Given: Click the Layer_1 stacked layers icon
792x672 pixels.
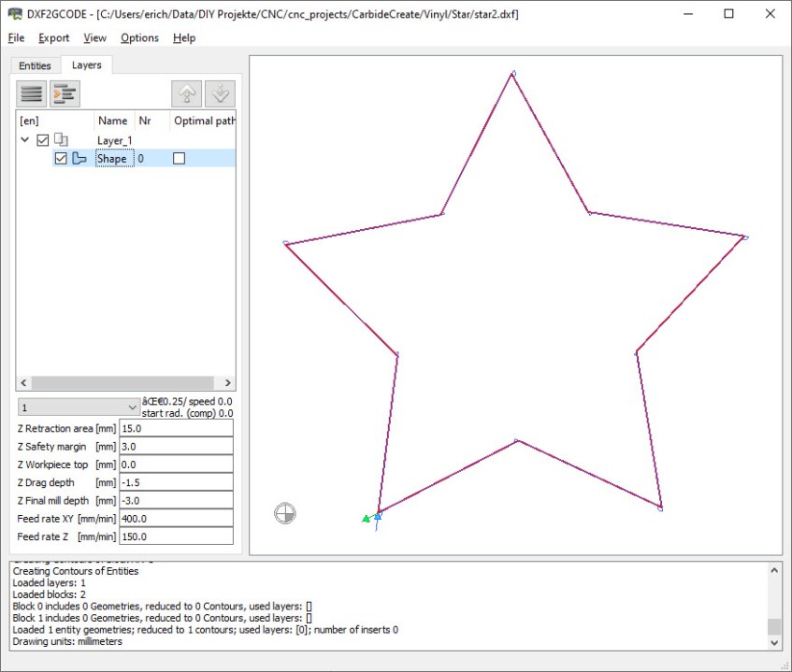Looking at the screenshot, I should click(x=62, y=140).
